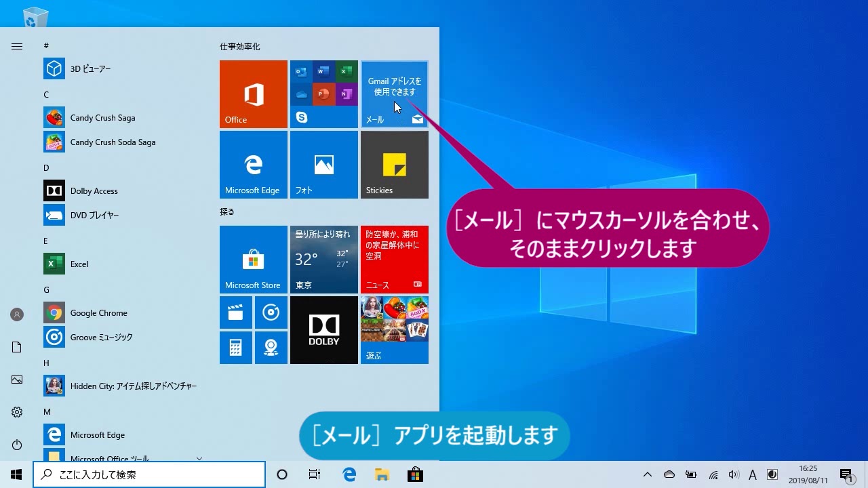The image size is (868, 488).
Task: Click the letter G section header
Action: click(46, 290)
